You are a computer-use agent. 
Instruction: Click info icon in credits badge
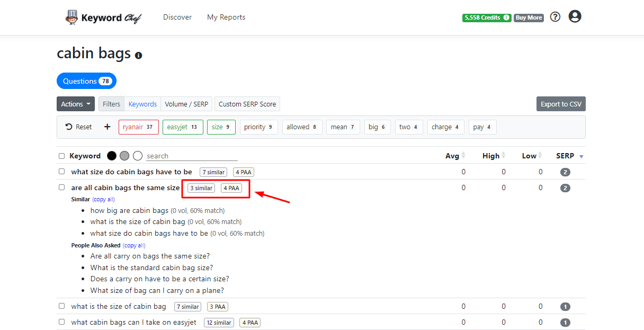pos(506,17)
